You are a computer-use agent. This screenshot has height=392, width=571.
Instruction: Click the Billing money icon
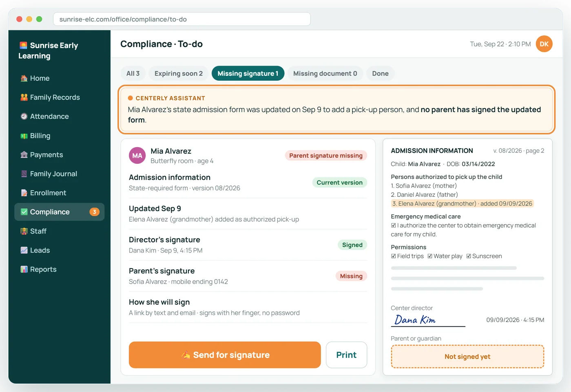(x=24, y=136)
